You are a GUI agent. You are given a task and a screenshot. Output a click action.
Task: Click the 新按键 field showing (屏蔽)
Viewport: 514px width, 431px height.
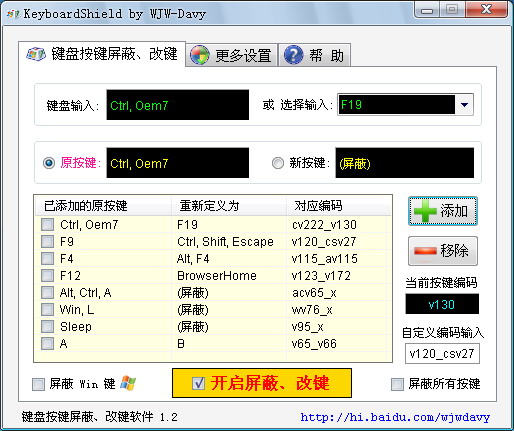[405, 163]
